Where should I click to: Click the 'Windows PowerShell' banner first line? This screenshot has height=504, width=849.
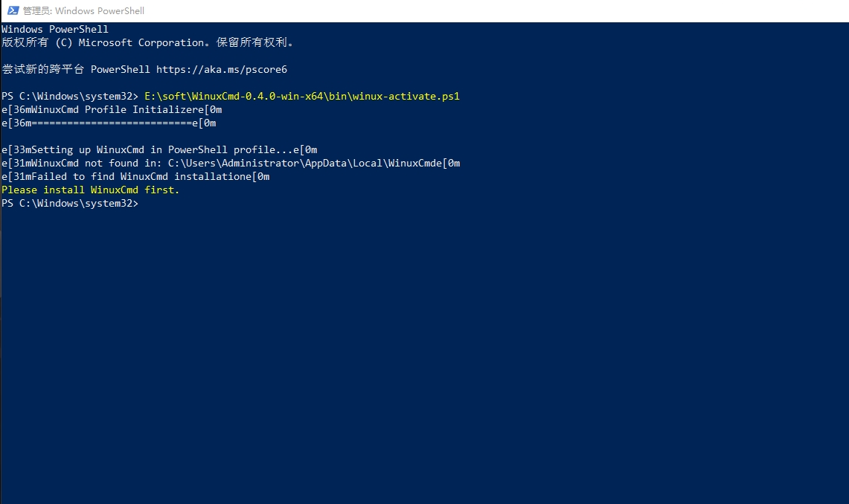coord(54,29)
